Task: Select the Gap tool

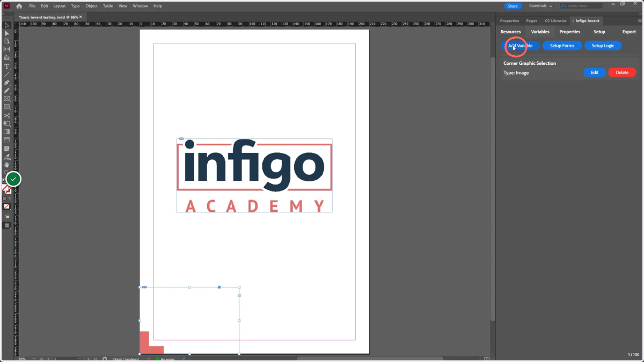Action: pos(7,49)
